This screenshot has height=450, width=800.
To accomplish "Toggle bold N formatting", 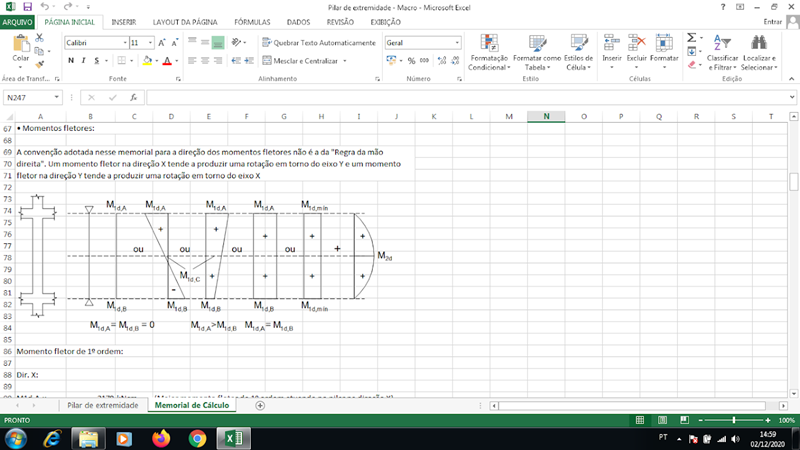I will (x=71, y=61).
